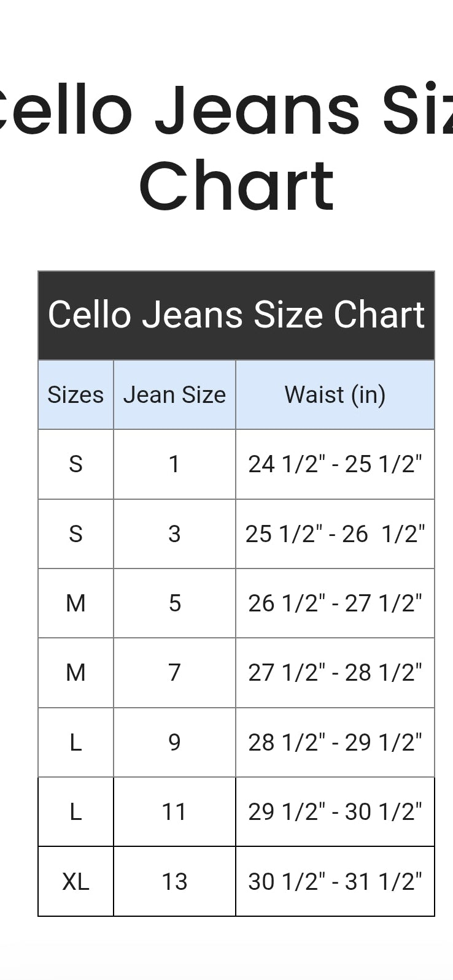
Task: Select the Waist (in) column header
Action: [x=335, y=395]
